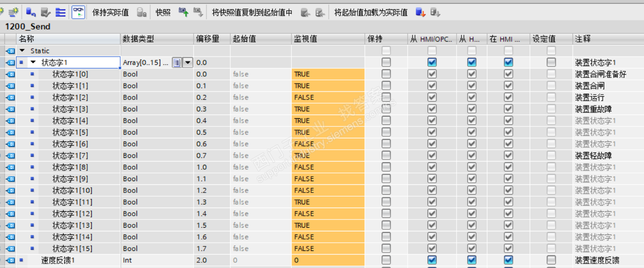The image size is (644, 268).
Task: Click the 监视值 column header
Action: (328, 39)
